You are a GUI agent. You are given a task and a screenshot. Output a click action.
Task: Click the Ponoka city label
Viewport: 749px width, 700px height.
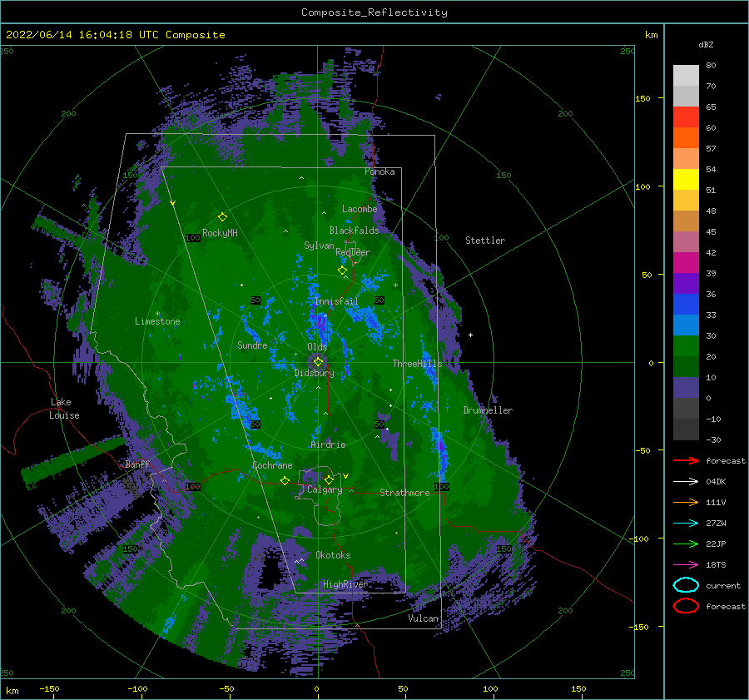tap(379, 171)
